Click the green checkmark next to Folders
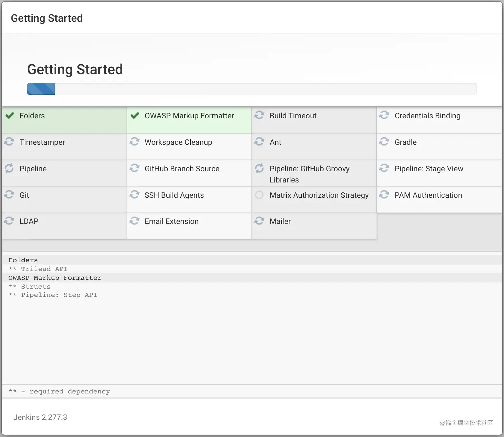The image size is (504, 437). pos(10,116)
